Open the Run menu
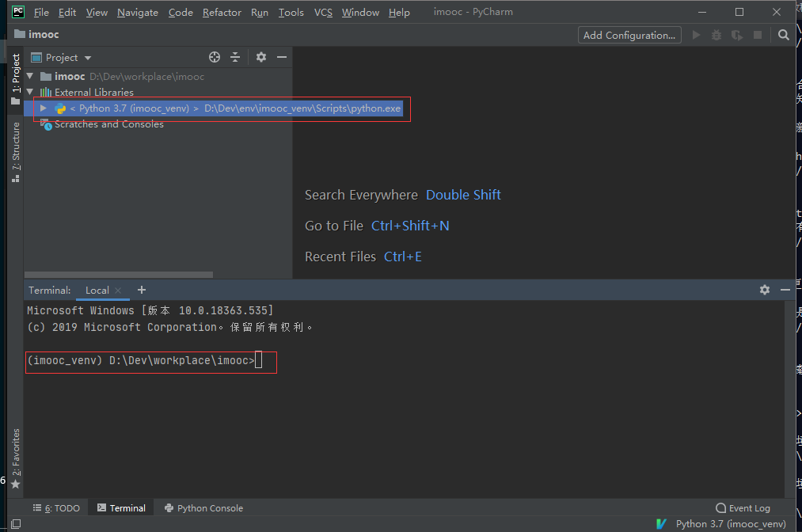Viewport: 802px width, 532px height. [x=260, y=13]
